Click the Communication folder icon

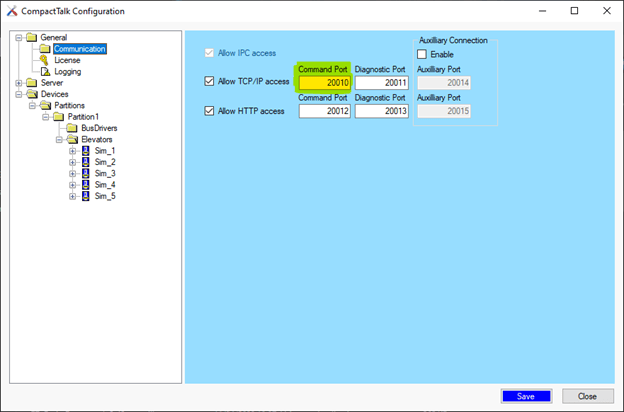point(44,49)
